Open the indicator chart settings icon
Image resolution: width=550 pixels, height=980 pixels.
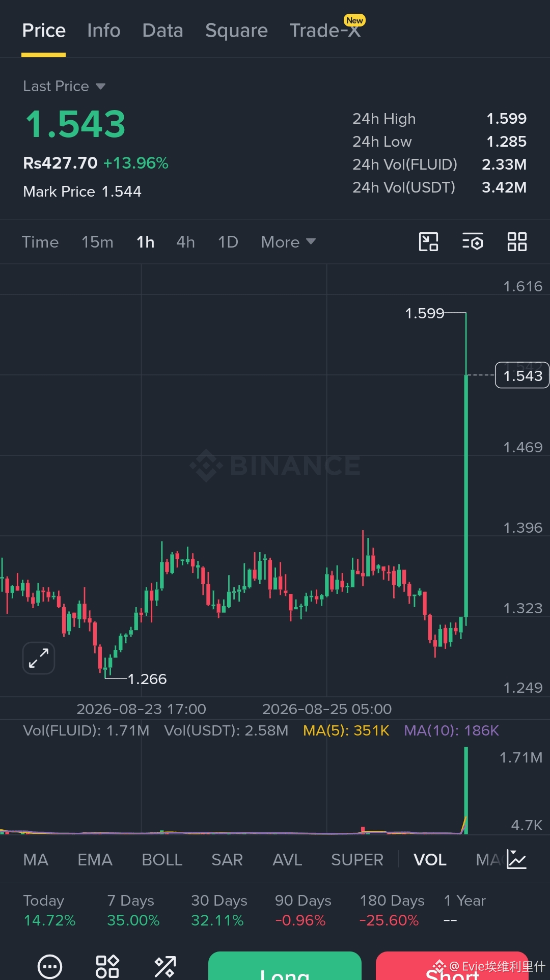pyautogui.click(x=516, y=859)
